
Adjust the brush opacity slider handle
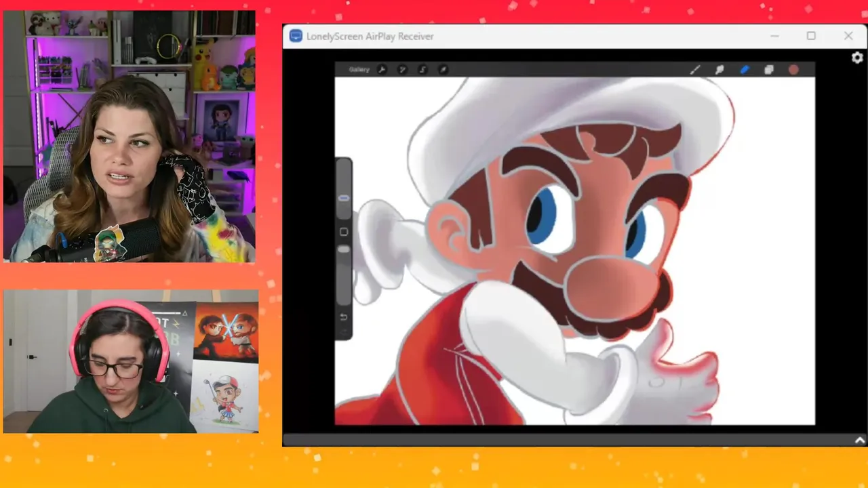344,249
